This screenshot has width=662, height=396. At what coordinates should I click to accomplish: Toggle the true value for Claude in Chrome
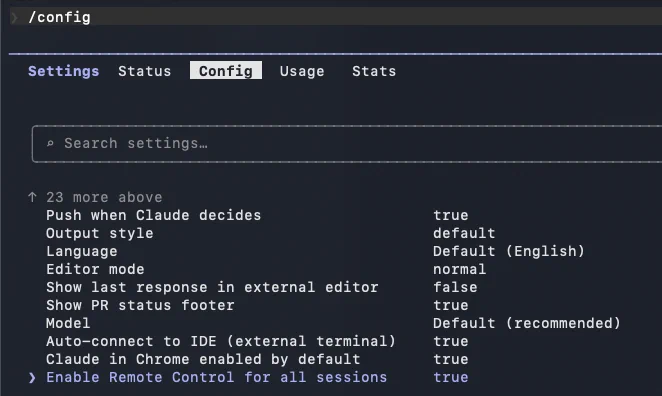pos(450,359)
